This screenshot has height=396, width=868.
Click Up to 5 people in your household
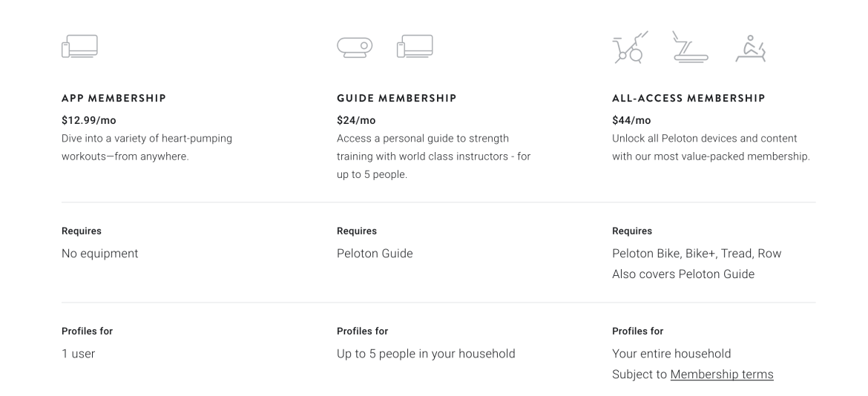(x=426, y=354)
